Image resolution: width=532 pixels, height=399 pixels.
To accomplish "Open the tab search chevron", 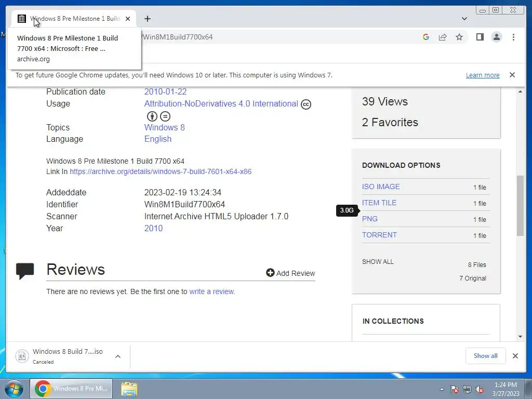I will (464, 19).
